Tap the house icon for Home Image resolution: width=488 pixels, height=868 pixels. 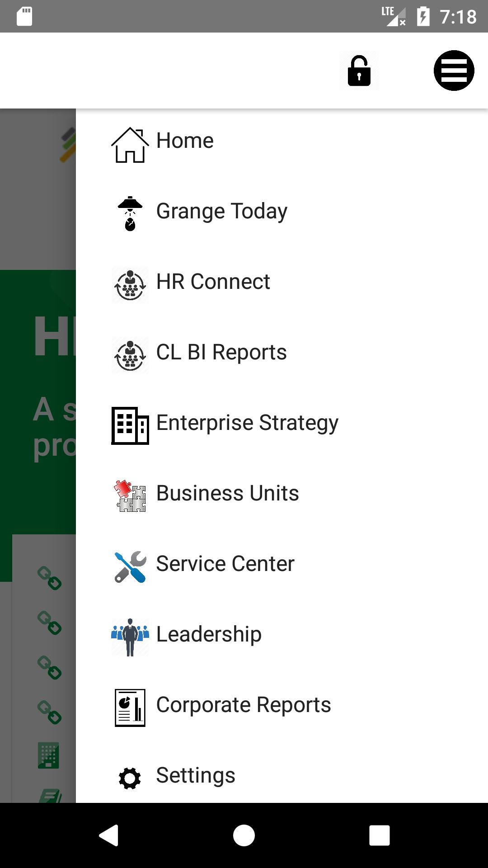click(130, 145)
